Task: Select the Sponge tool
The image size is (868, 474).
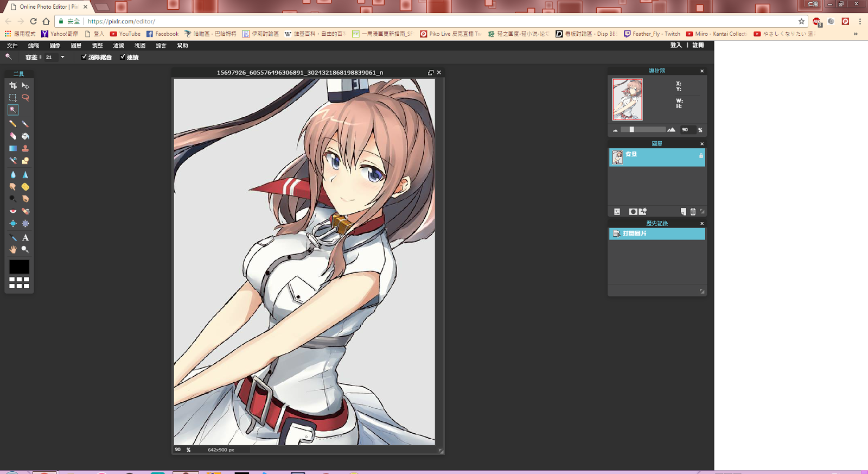Action: [25, 187]
